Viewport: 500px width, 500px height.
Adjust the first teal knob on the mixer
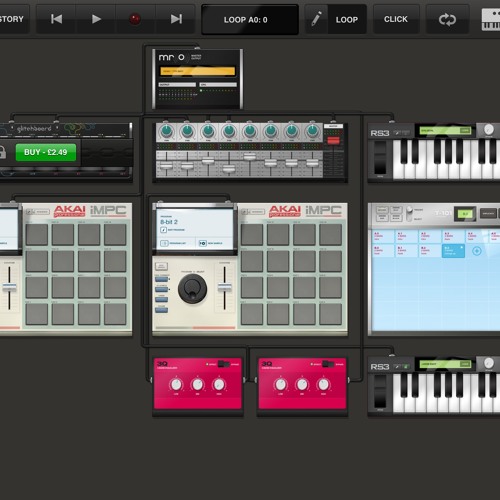[166, 131]
